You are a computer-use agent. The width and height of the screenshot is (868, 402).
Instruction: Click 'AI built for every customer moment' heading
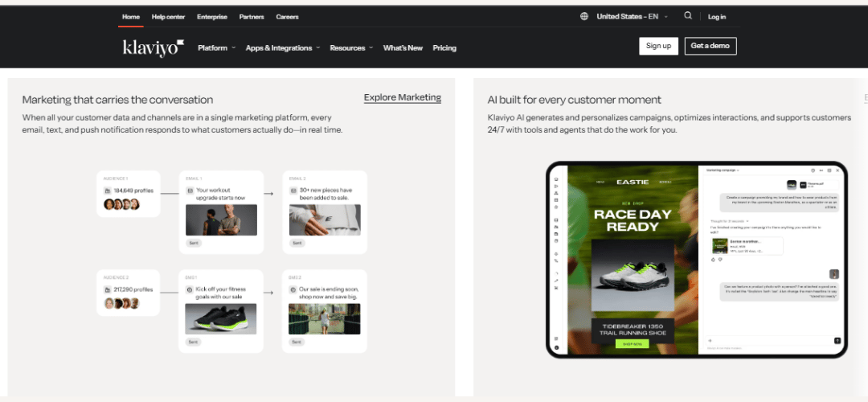tap(574, 100)
